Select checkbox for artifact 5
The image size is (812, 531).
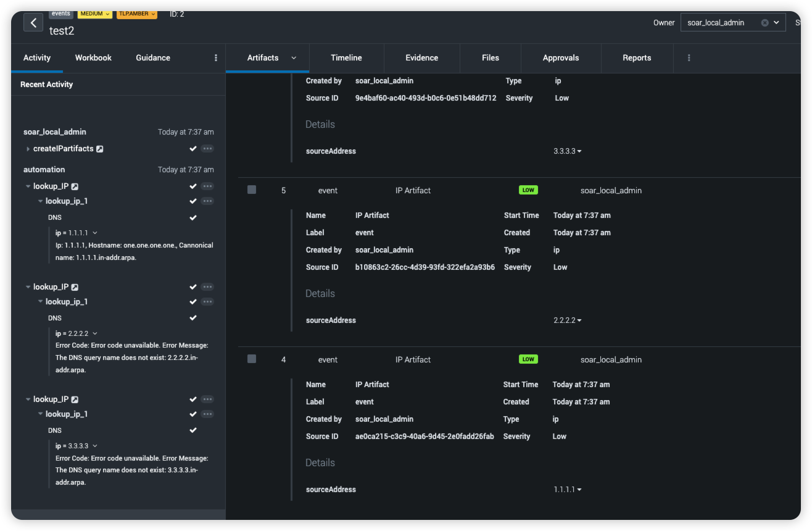coord(252,190)
